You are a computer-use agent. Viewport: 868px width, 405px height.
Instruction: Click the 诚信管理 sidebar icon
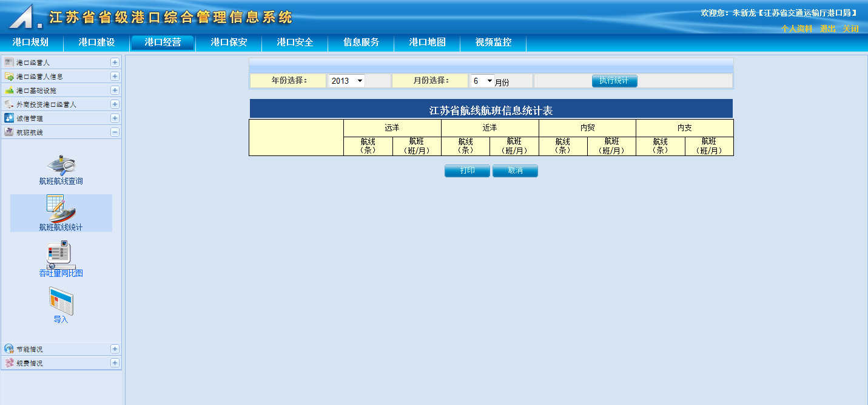click(9, 118)
